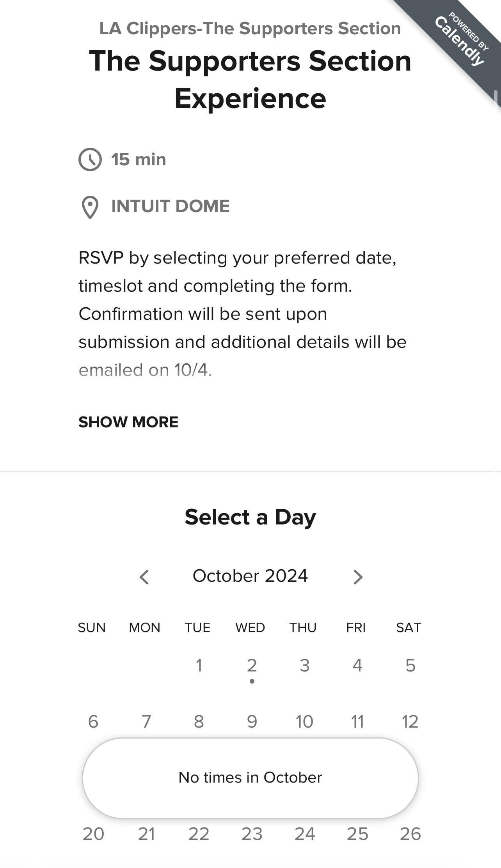Select October 6 on the calendar

[x=93, y=722]
